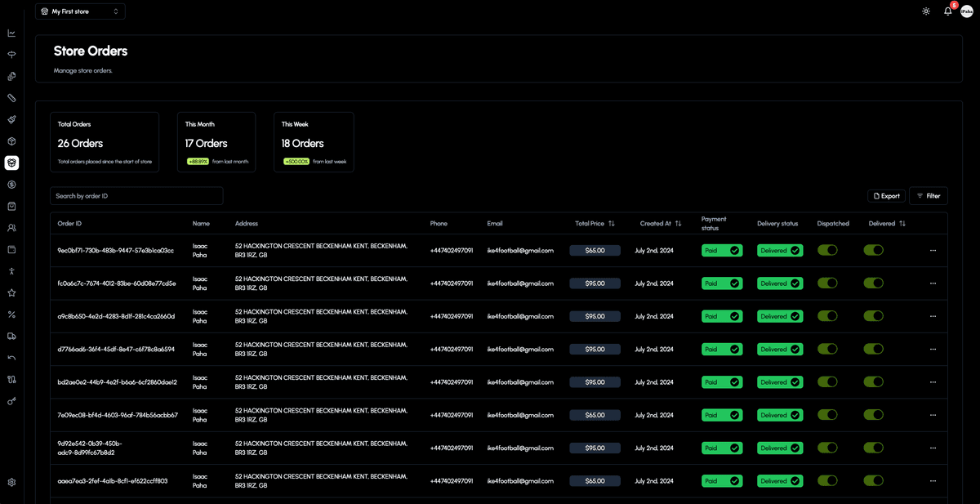Click the Export button
Screen dimensions: 980x504
tap(886, 196)
